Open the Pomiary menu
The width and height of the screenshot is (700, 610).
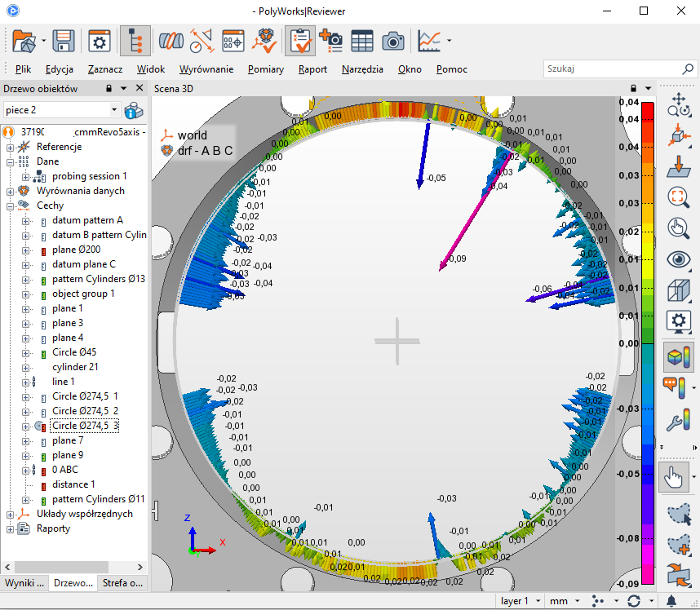(266, 69)
